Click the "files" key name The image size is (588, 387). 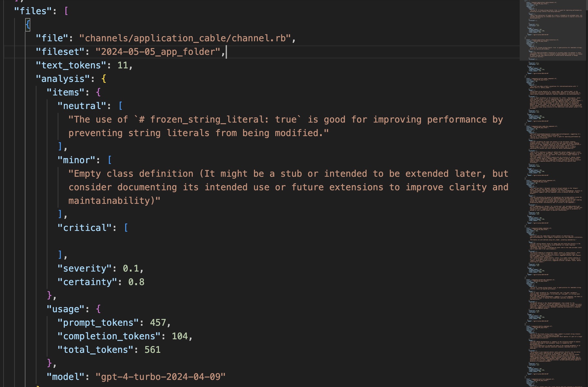click(x=33, y=11)
